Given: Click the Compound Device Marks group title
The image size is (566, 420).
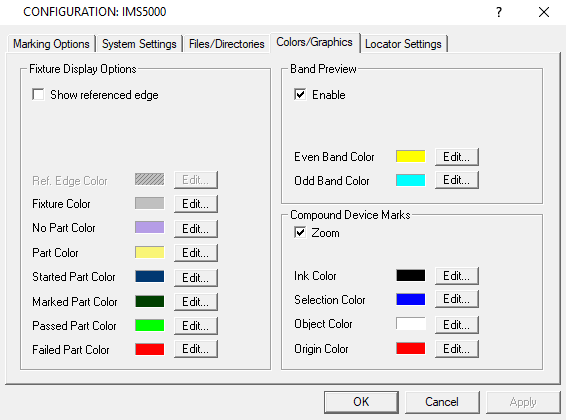Looking at the screenshot, I should pos(350,215).
